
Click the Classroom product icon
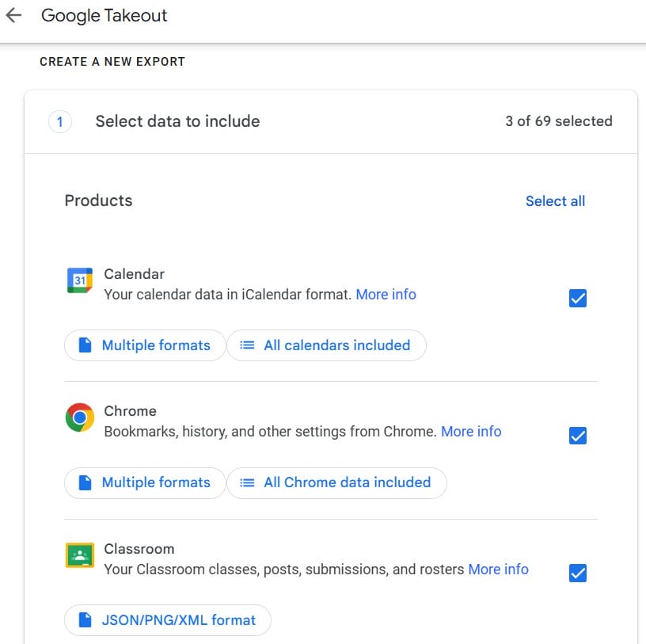(x=79, y=555)
